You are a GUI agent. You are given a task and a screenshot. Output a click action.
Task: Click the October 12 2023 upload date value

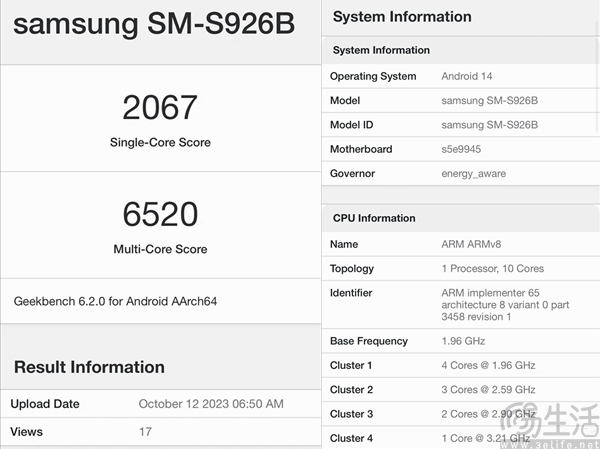pos(211,404)
